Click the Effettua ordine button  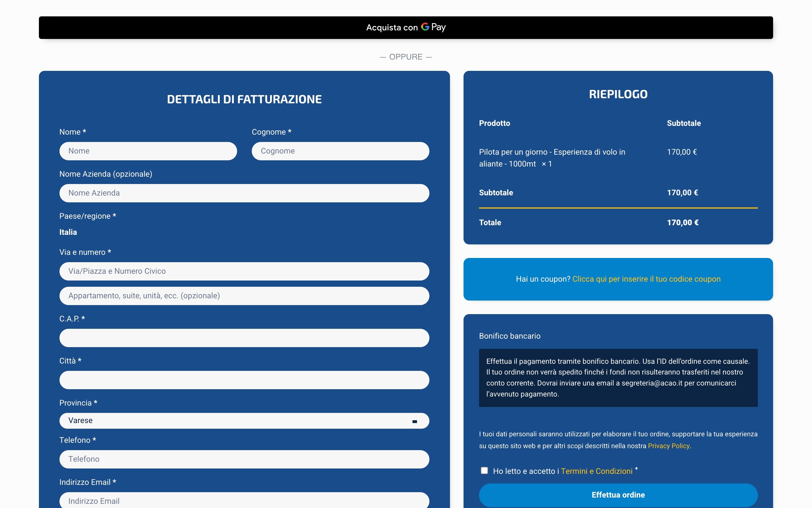[x=618, y=495]
